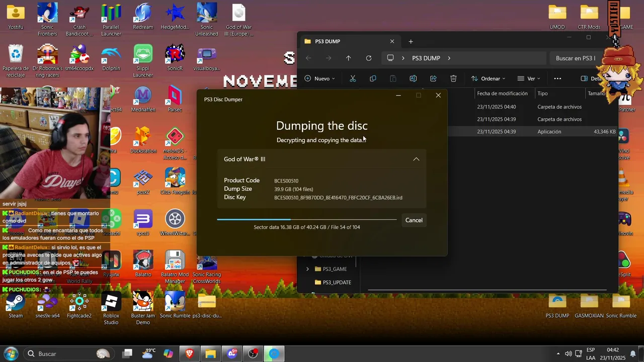Select Buster Jam Demo icon
The image size is (644, 362).
pyautogui.click(x=143, y=309)
